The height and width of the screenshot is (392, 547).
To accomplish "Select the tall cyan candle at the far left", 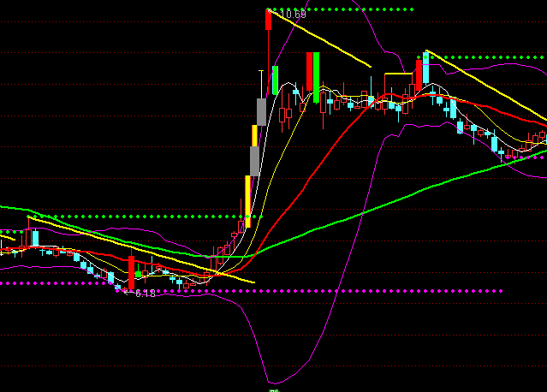I will tap(34, 237).
